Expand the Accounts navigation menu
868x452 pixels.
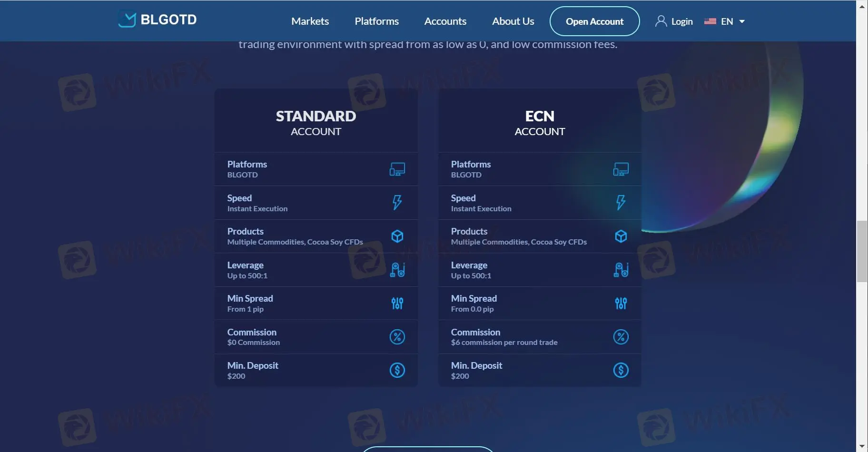(x=445, y=21)
